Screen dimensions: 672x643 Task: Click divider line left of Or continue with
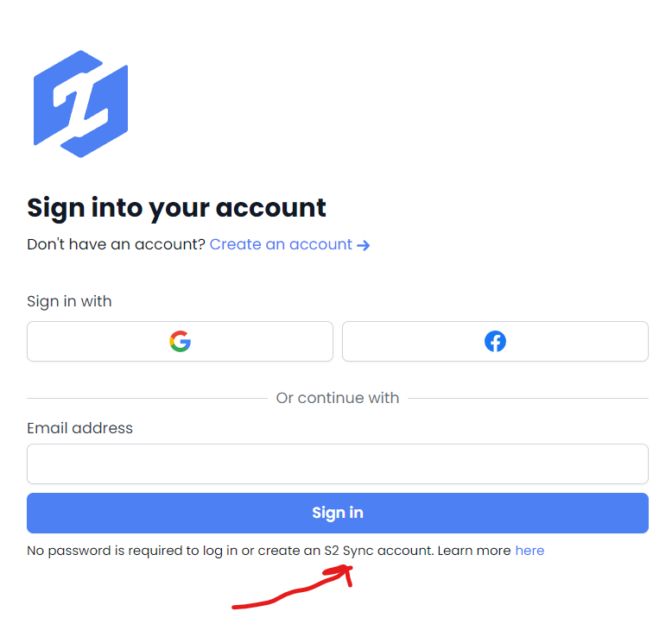147,399
